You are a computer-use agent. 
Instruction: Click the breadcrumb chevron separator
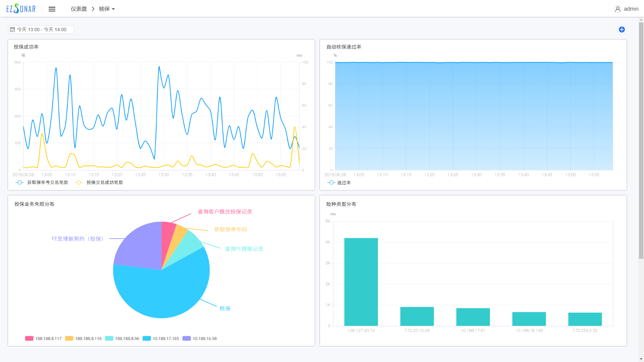point(93,9)
